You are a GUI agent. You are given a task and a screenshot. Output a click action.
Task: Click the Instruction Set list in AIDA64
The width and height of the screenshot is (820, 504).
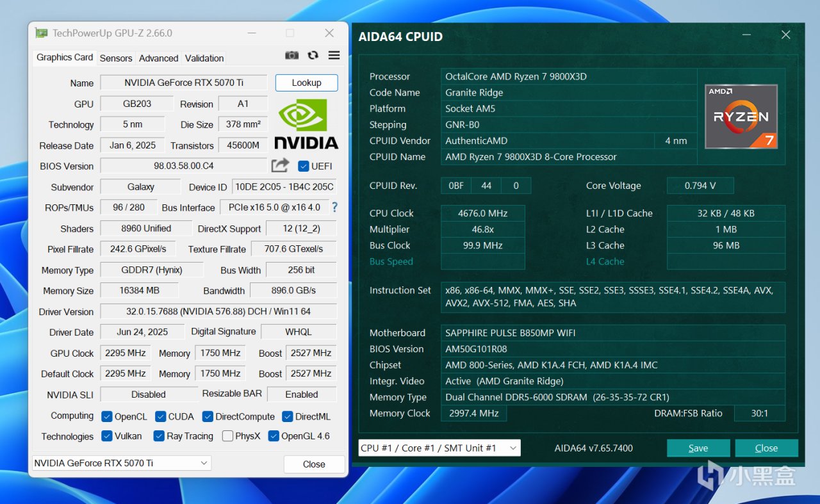coord(613,297)
